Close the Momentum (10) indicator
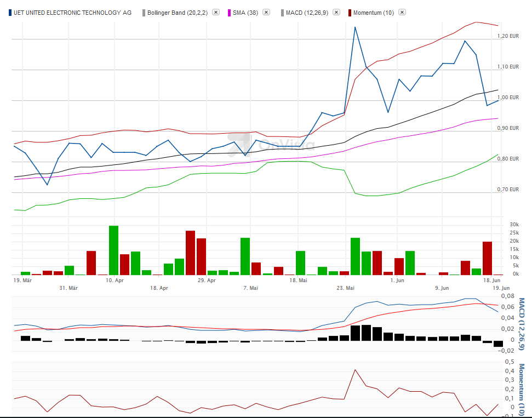The width and height of the screenshot is (532, 418). click(402, 12)
